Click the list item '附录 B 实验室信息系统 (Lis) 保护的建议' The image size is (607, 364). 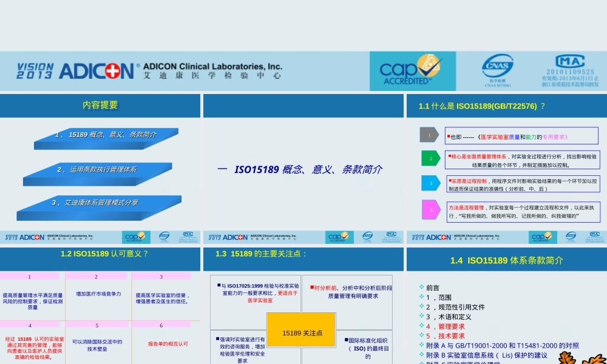[487, 355]
